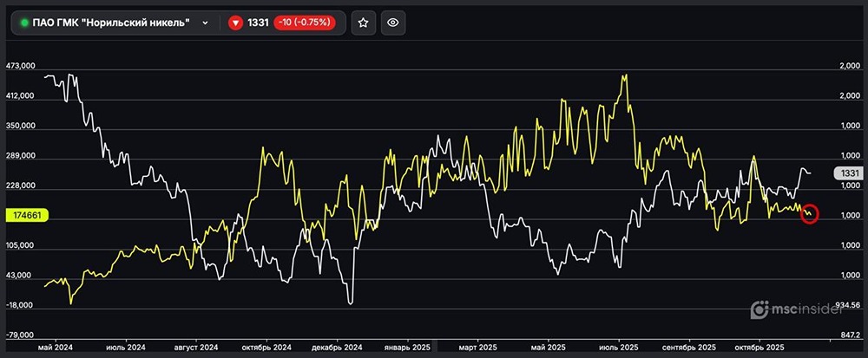Viewport: 868px width, 358px height.
Task: Toggle chart visibility with eye icon
Action: pyautogui.click(x=393, y=23)
